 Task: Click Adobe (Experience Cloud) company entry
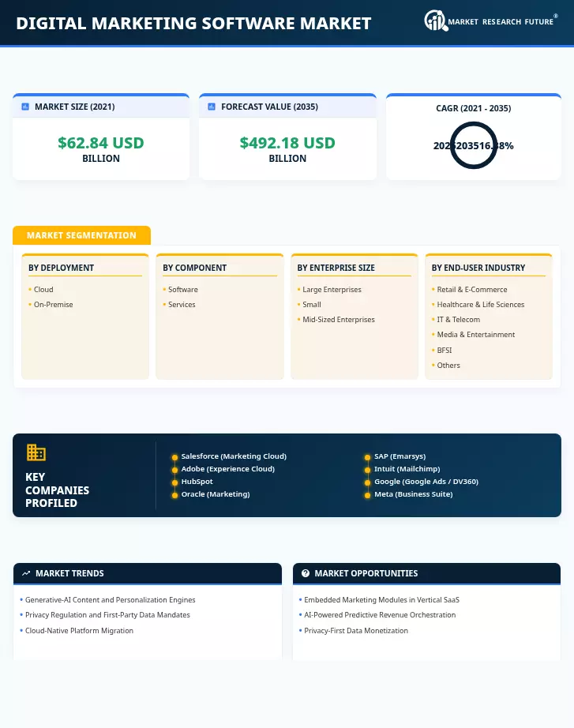pyautogui.click(x=227, y=469)
